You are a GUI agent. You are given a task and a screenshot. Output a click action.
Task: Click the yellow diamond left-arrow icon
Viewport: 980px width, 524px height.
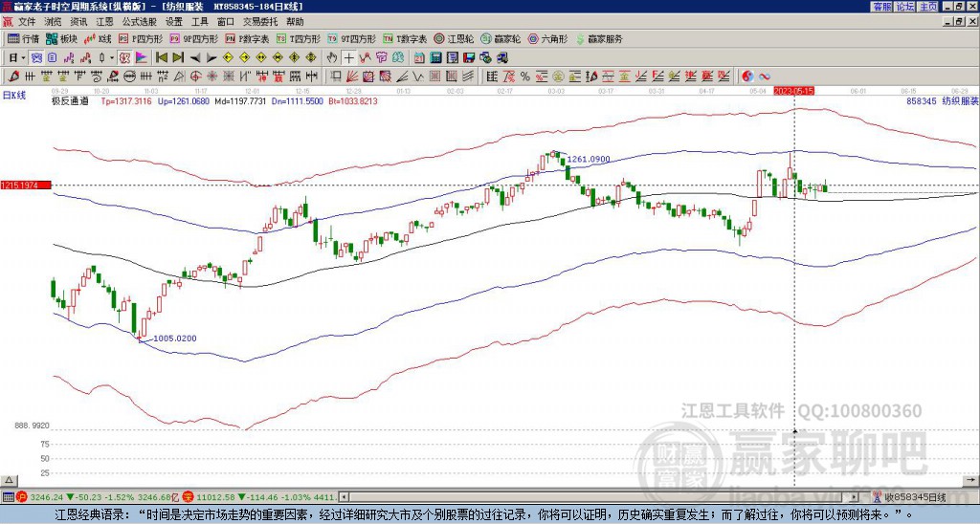pos(228,57)
